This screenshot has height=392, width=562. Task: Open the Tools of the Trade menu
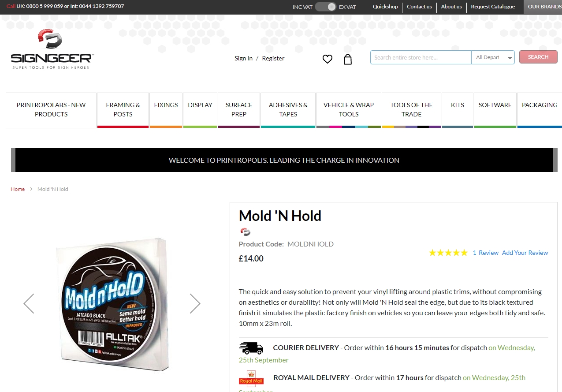(x=411, y=109)
